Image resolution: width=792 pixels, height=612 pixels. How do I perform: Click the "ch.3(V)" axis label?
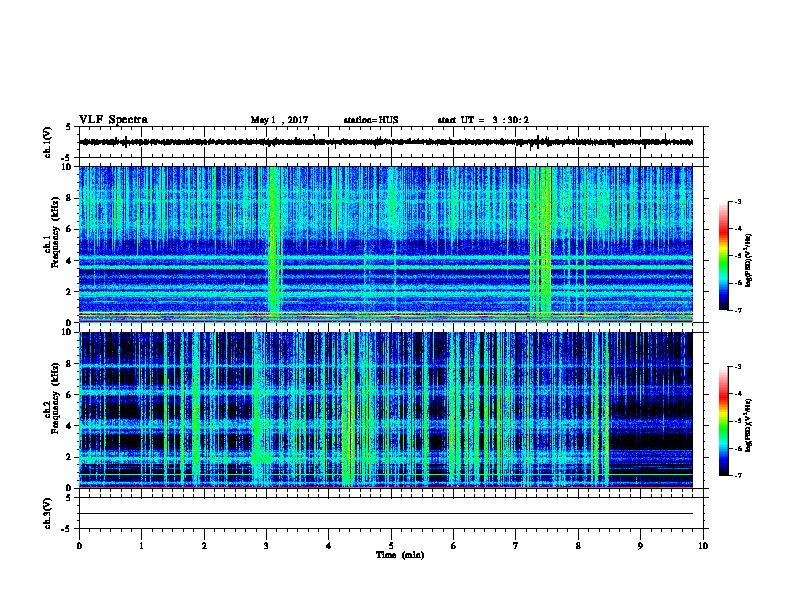[47, 513]
